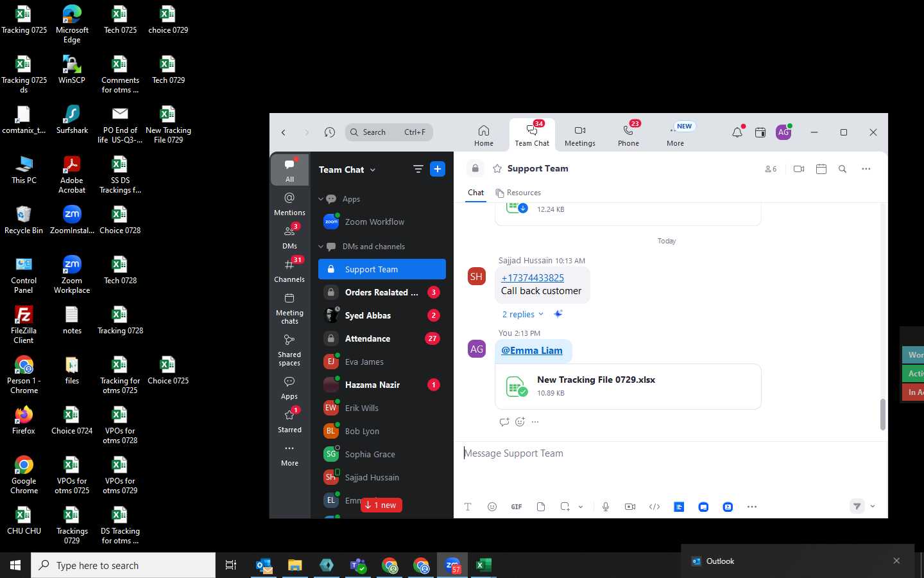Open the Resources tab
Screen dimensions: 924x578
(518, 193)
